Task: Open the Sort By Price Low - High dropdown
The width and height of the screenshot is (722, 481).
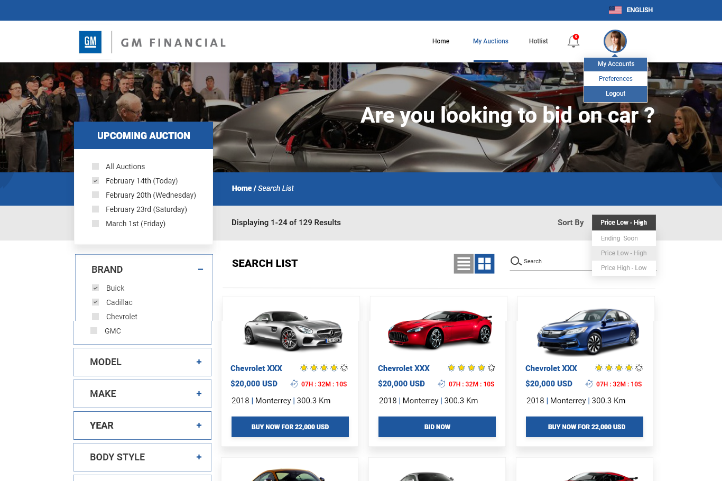Action: pos(623,222)
